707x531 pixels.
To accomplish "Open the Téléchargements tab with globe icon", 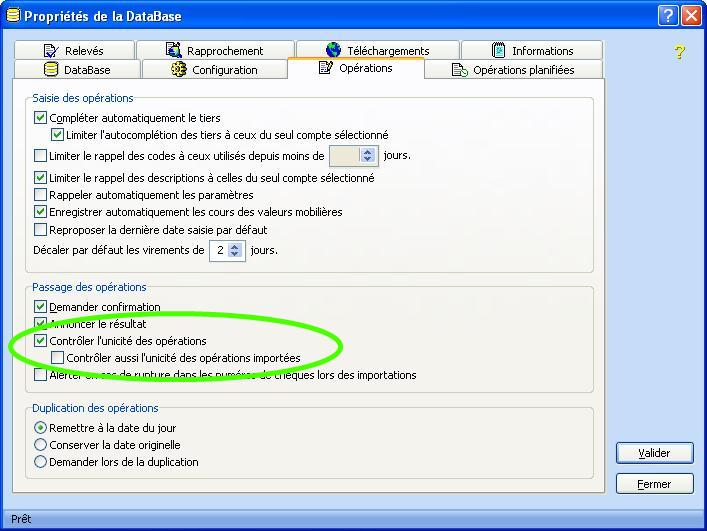I will tap(377, 51).
